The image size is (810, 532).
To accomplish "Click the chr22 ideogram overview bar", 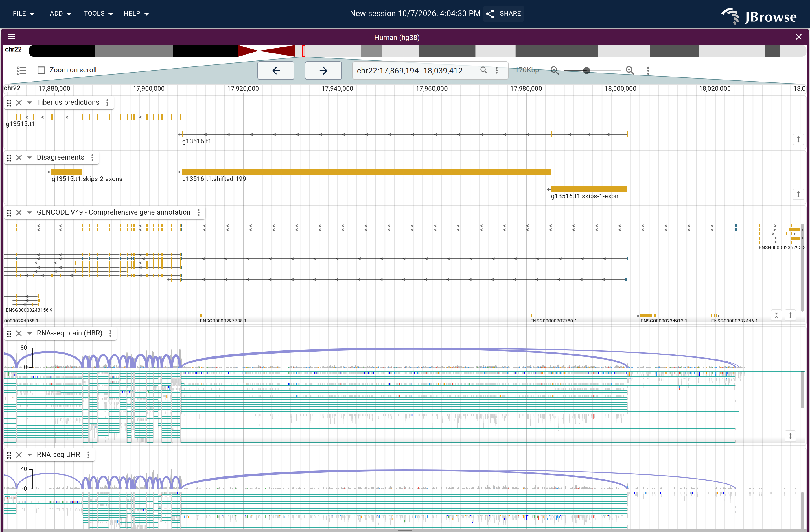I will tap(417, 51).
